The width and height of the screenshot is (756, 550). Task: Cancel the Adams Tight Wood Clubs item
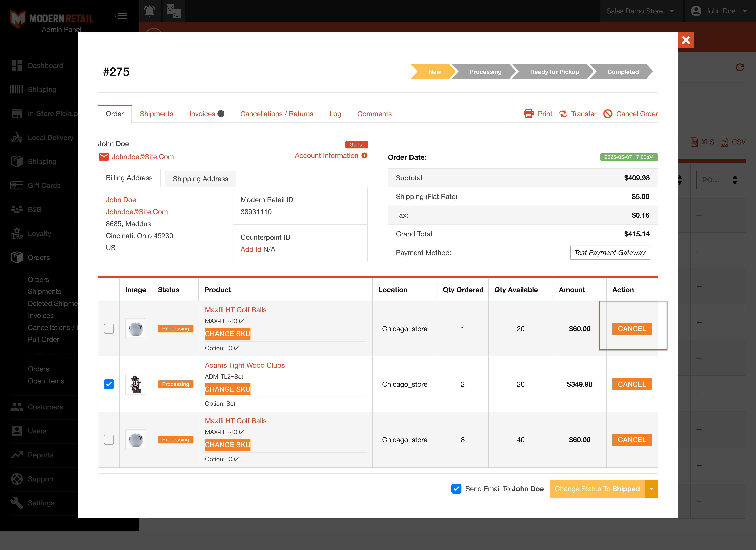click(632, 384)
